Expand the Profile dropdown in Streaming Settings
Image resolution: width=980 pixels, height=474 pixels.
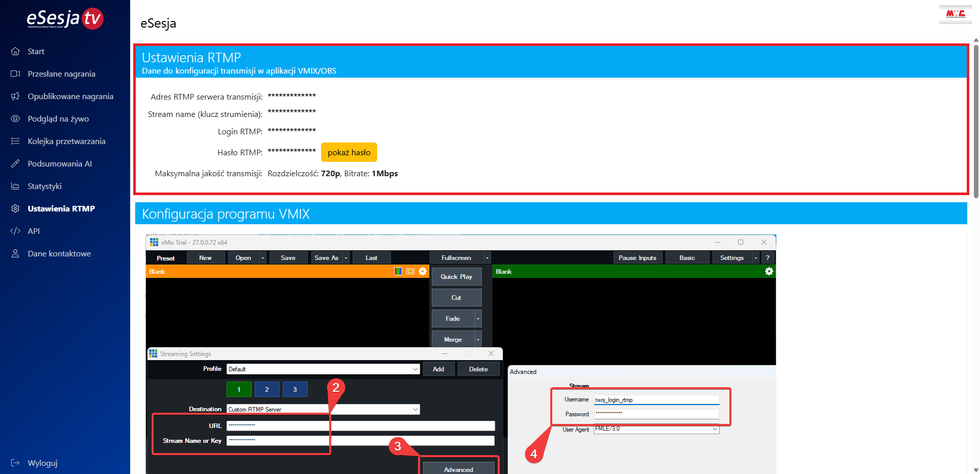[x=415, y=369]
